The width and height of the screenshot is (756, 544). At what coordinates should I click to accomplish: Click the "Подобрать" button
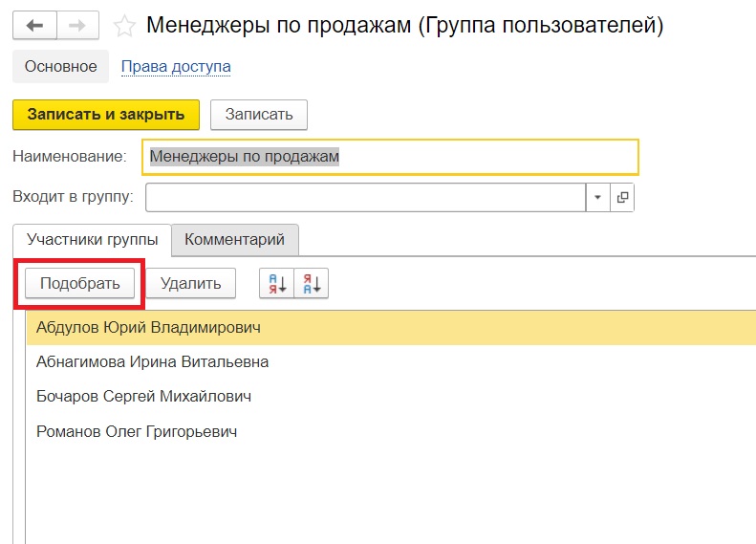pyautogui.click(x=80, y=283)
